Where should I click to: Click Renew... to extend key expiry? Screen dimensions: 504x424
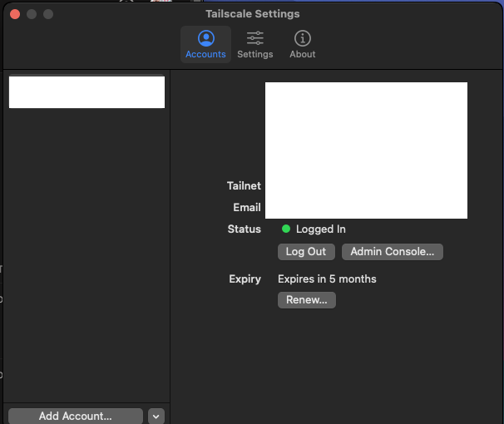pos(307,300)
